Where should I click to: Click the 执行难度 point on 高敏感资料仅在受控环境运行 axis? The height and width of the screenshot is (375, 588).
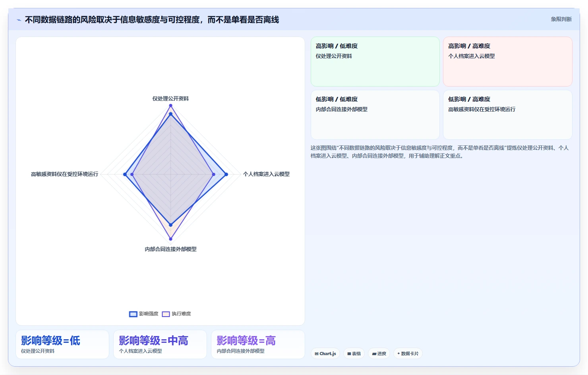point(132,174)
